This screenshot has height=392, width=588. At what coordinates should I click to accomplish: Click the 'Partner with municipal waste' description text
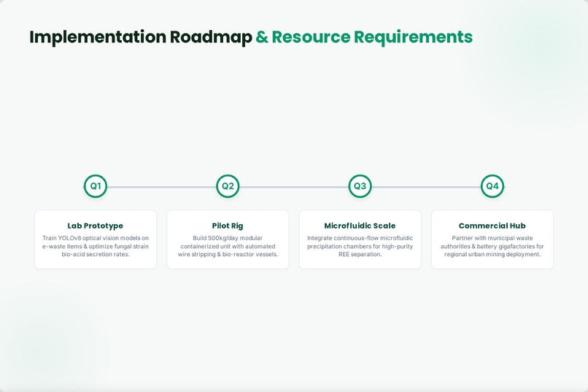click(x=492, y=246)
